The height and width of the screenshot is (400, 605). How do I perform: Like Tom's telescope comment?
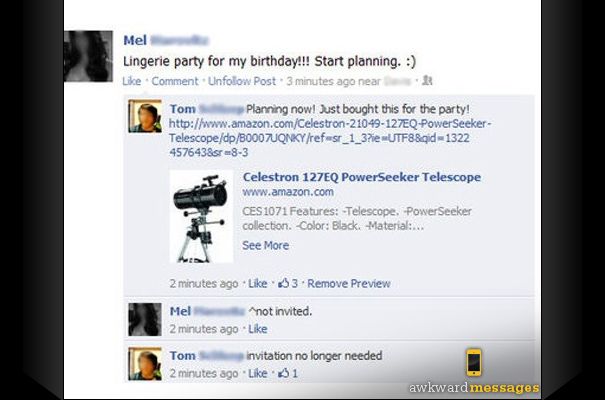click(x=257, y=284)
